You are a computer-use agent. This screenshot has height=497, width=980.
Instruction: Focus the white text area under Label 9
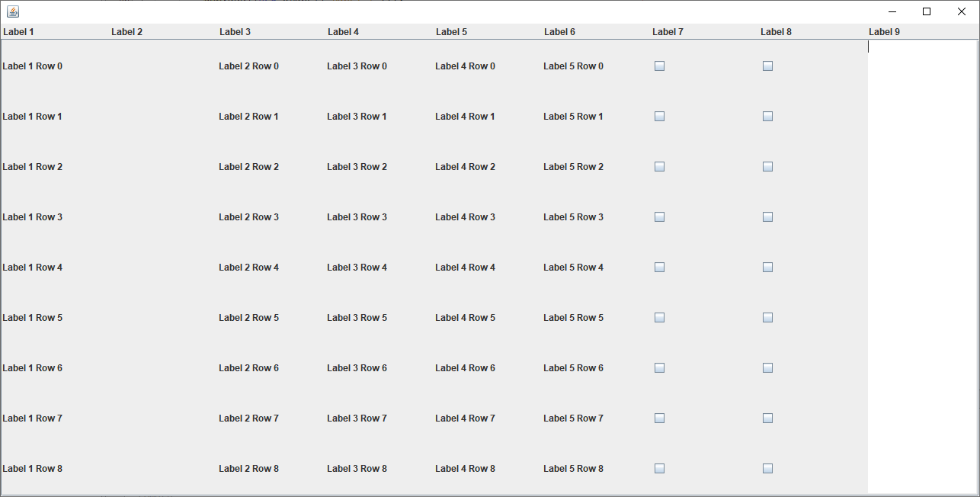point(922,267)
